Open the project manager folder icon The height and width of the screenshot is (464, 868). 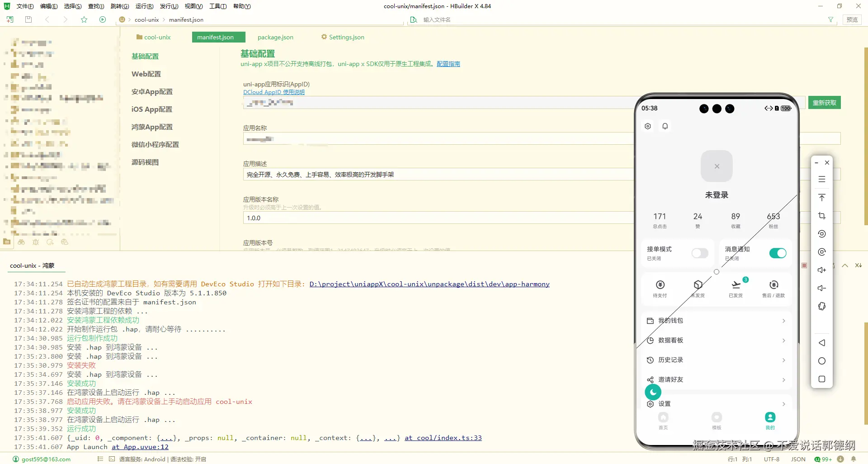[7, 242]
